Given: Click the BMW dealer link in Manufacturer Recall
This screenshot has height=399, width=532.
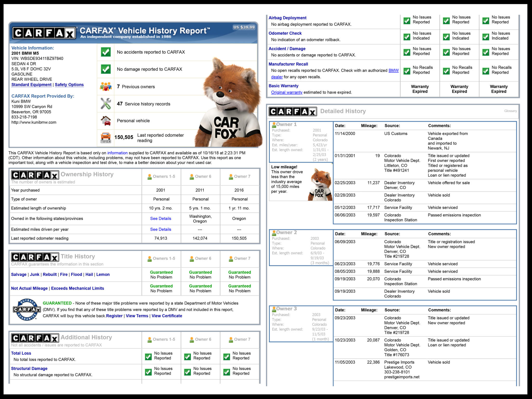Looking at the screenshot, I should coord(394,70).
